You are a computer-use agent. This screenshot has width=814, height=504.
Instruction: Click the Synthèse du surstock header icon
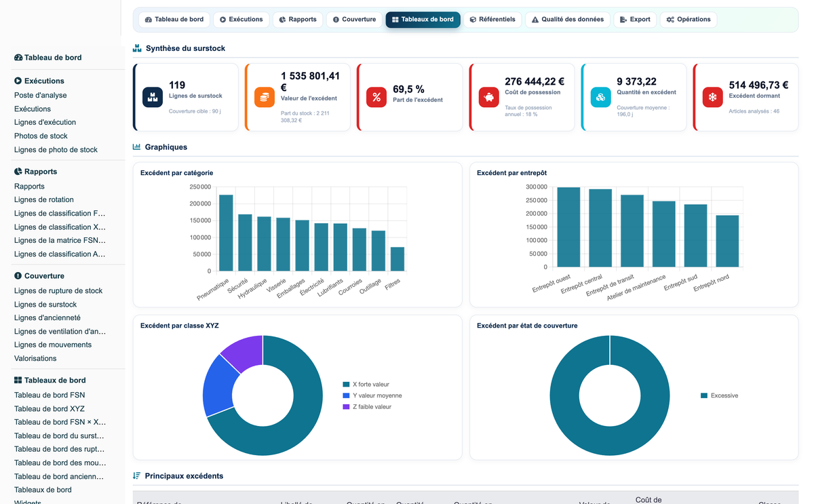tap(137, 48)
